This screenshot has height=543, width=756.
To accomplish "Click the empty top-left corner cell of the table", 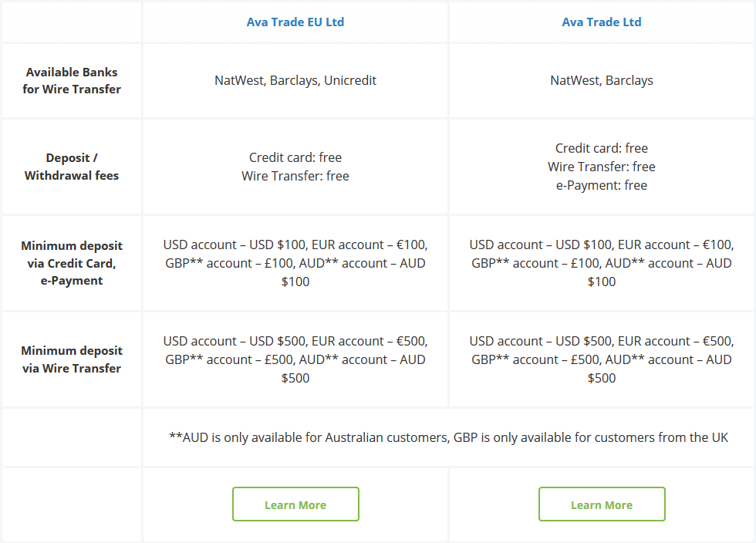I will [71, 22].
